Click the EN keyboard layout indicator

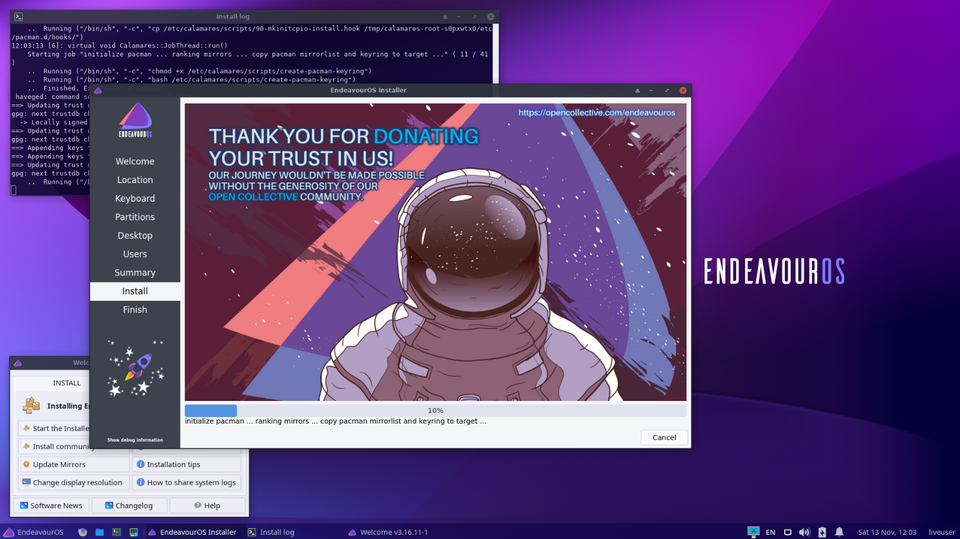(x=770, y=532)
